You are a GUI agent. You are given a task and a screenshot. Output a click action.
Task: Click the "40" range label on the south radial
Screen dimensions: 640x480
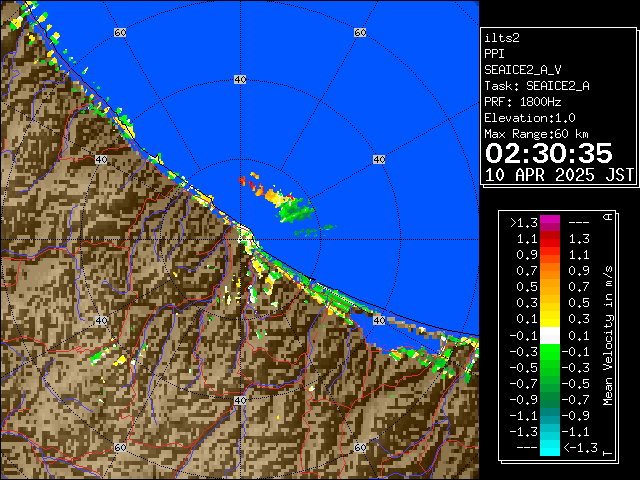[240, 400]
